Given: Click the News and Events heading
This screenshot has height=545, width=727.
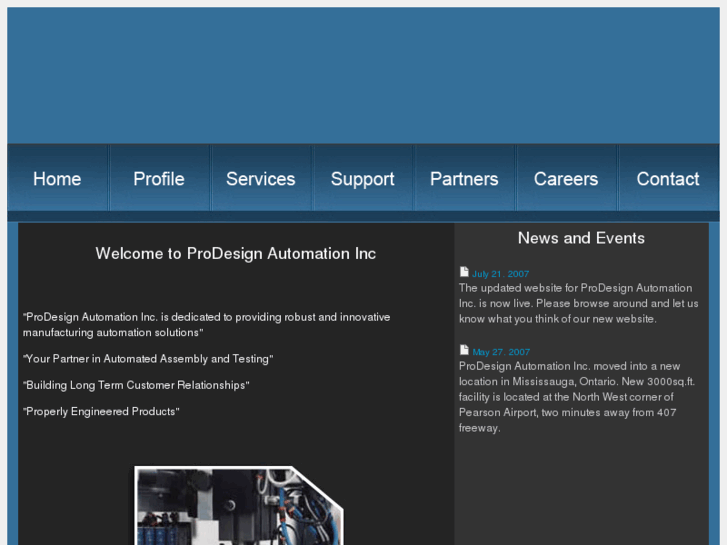Looking at the screenshot, I should pos(581,238).
